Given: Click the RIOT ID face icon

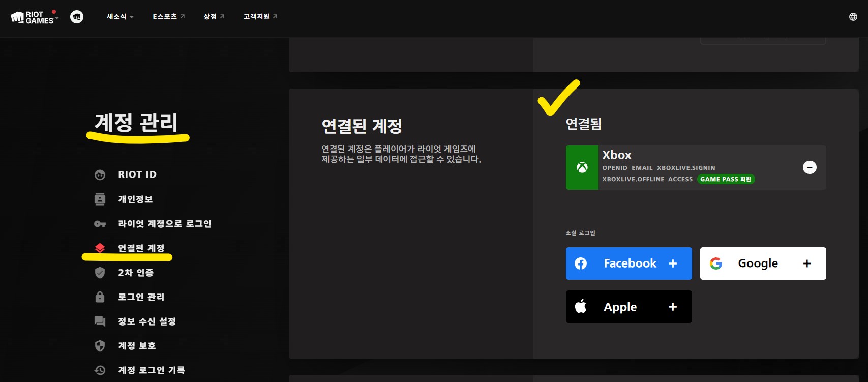Looking at the screenshot, I should coord(100,175).
